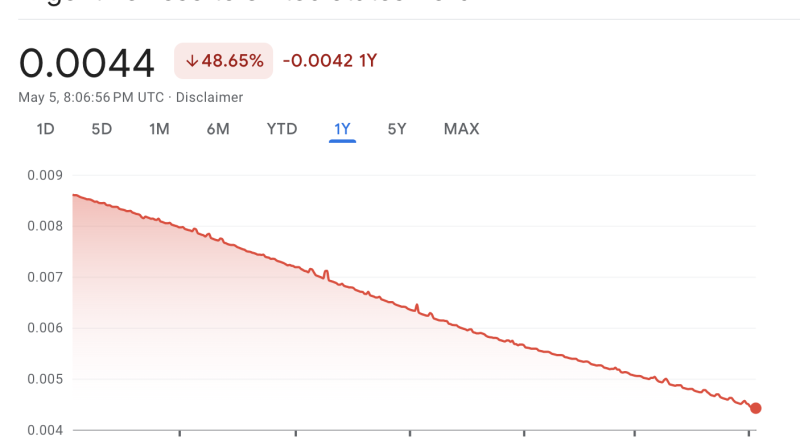Viewport: 800px width, 445px height.
Task: Select the MAX range tab
Action: tap(461, 129)
